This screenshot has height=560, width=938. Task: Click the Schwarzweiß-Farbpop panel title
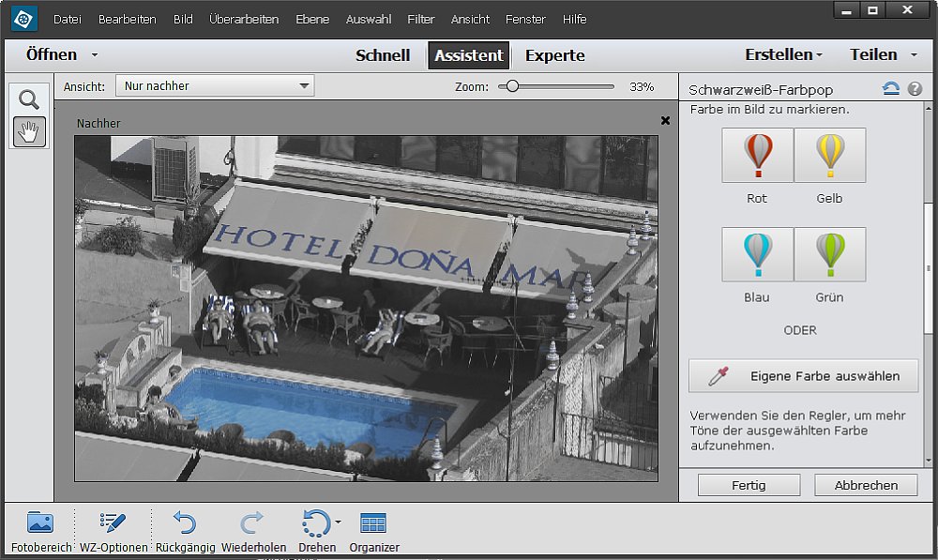[761, 90]
